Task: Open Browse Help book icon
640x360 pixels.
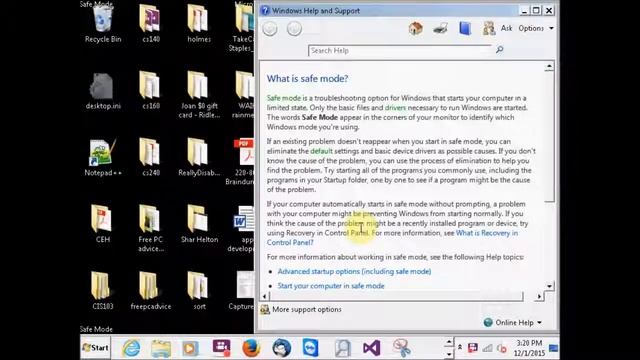Action: tap(465, 29)
